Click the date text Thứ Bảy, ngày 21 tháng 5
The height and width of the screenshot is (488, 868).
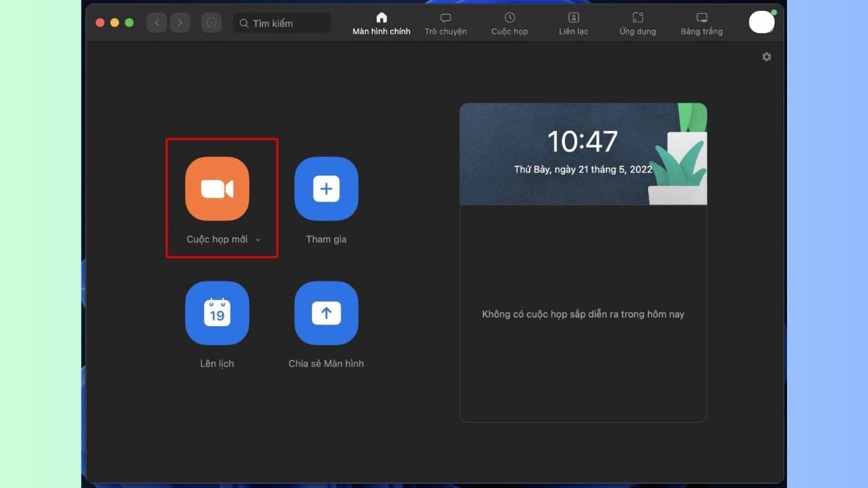pyautogui.click(x=583, y=170)
